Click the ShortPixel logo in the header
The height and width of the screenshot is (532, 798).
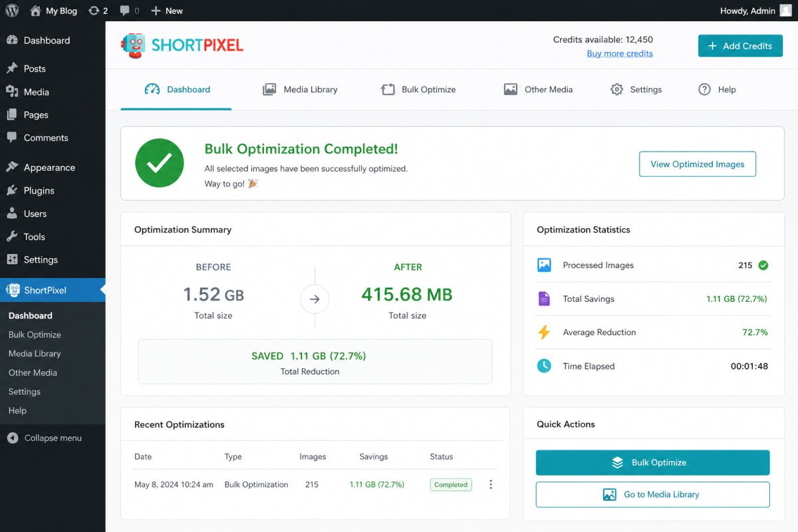[x=182, y=45]
